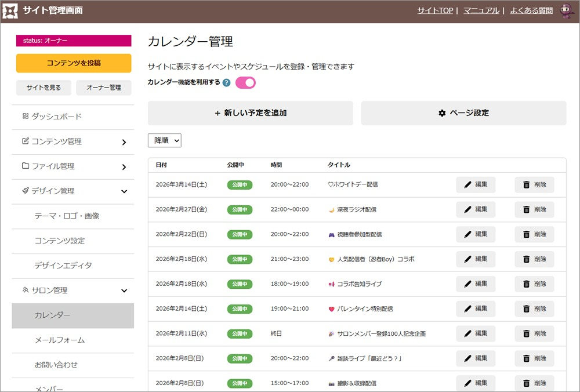The image size is (580, 392).
Task: Click pencil icon for ホワイトデー配信 row
Action: [x=467, y=185]
